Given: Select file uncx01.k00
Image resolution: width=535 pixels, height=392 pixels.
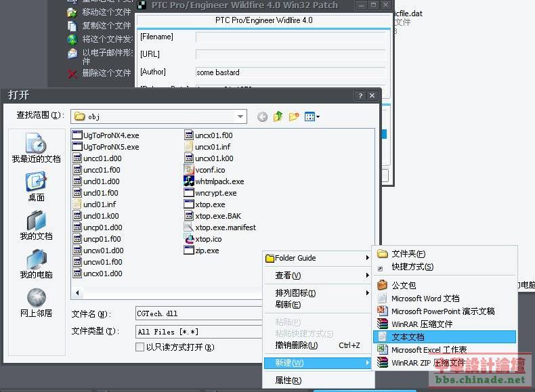Looking at the screenshot, I should (209, 158).
